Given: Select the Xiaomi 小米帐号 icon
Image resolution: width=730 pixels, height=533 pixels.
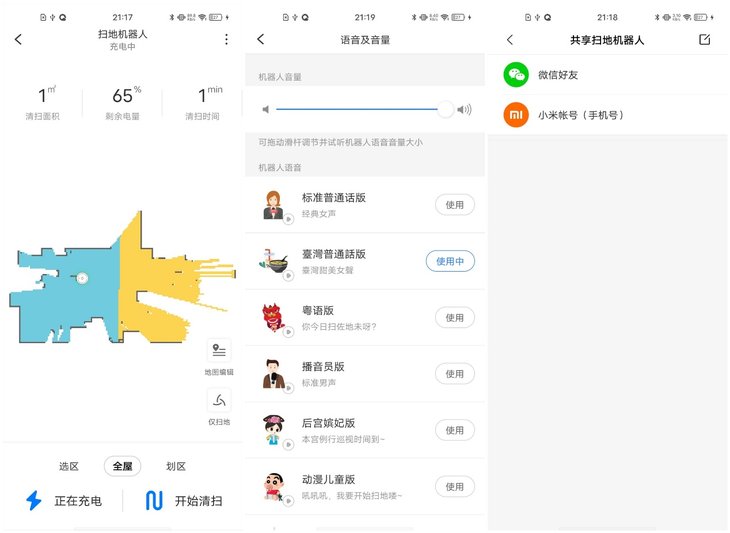Looking at the screenshot, I should (516, 115).
